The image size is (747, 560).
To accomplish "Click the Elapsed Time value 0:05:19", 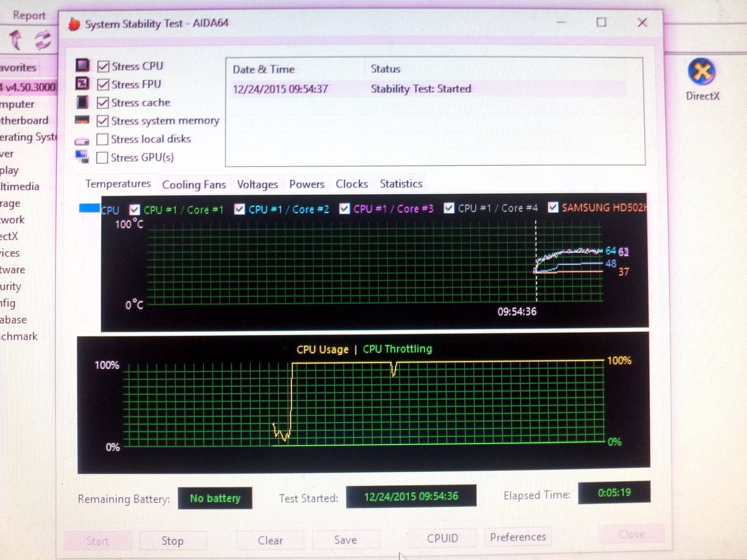I will click(614, 493).
